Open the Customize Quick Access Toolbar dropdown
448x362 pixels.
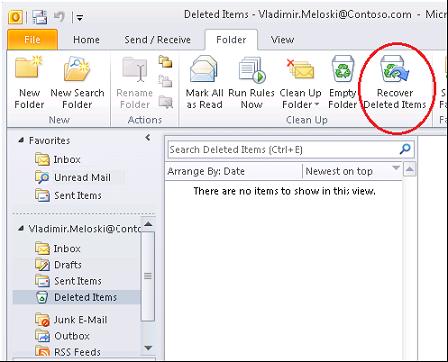click(x=79, y=17)
